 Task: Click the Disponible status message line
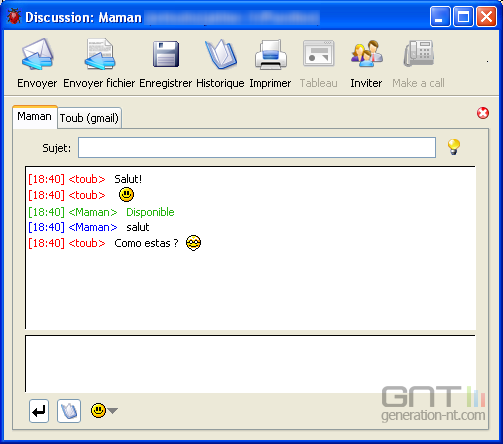tap(101, 212)
